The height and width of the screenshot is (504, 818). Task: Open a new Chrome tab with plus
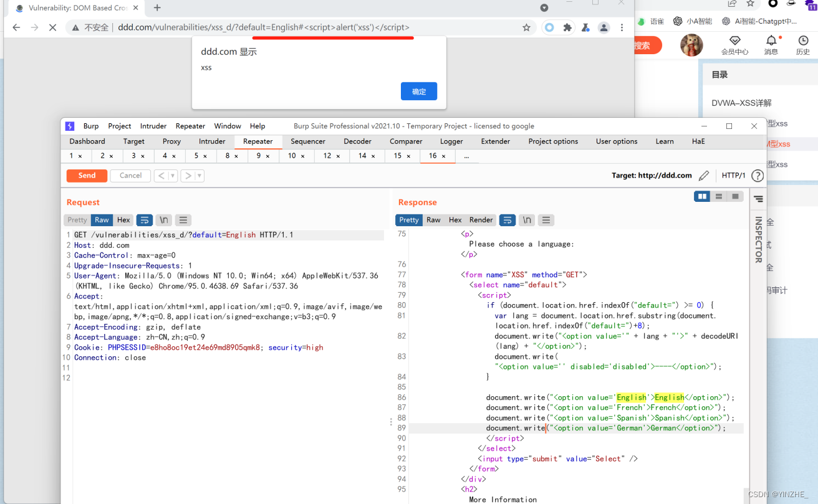point(157,7)
